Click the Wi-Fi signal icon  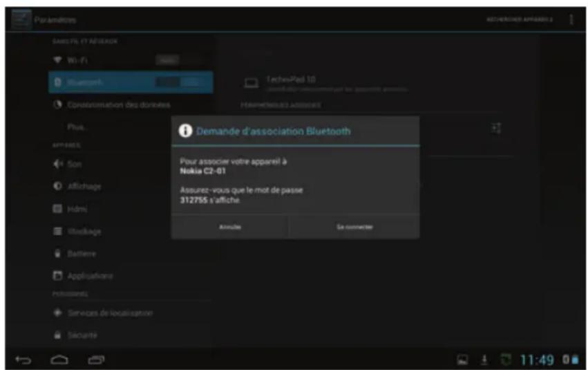(57, 60)
